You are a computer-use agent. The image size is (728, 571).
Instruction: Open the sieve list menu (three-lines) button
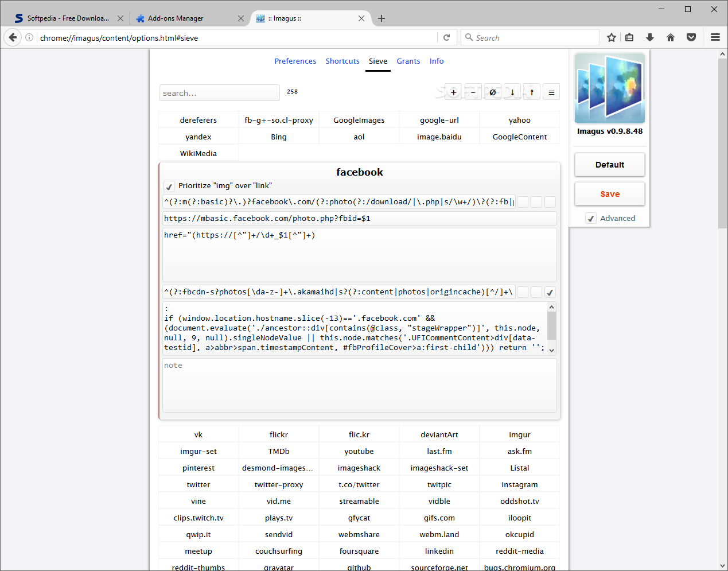tap(551, 92)
